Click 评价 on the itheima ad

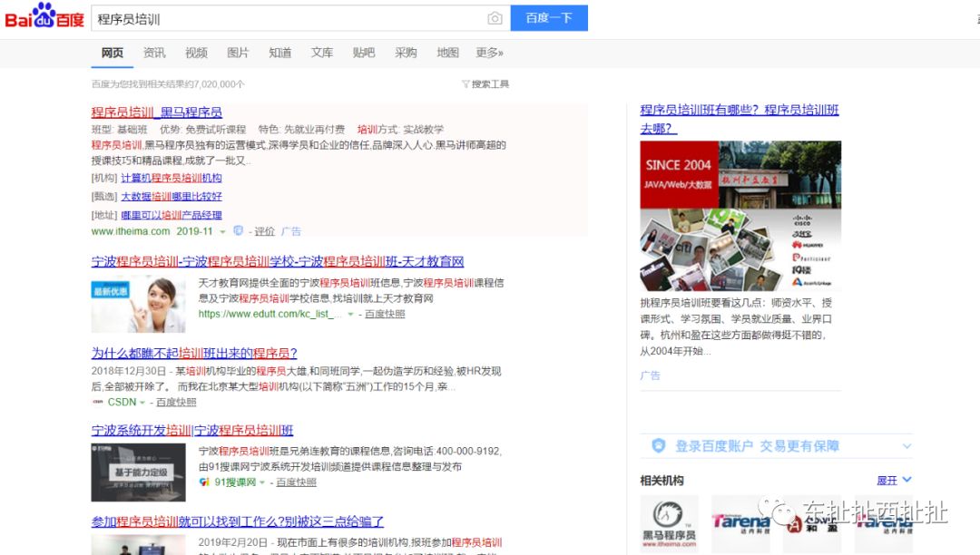[x=264, y=231]
